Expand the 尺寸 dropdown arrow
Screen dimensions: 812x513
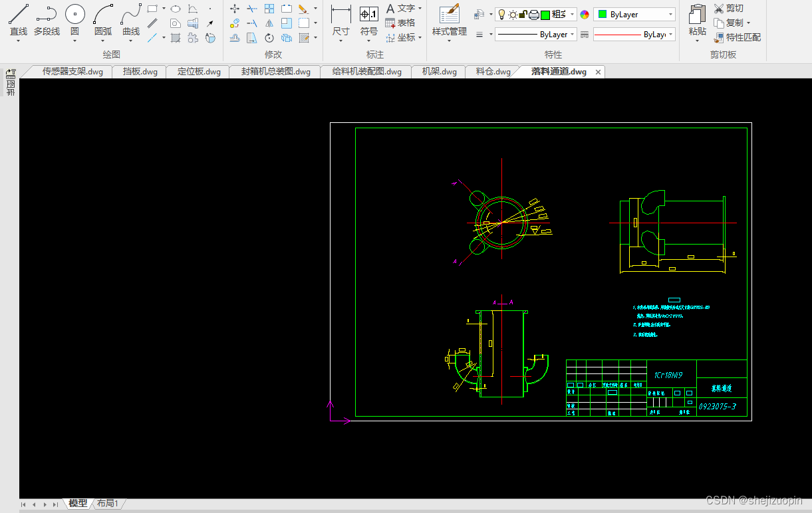[x=340, y=41]
